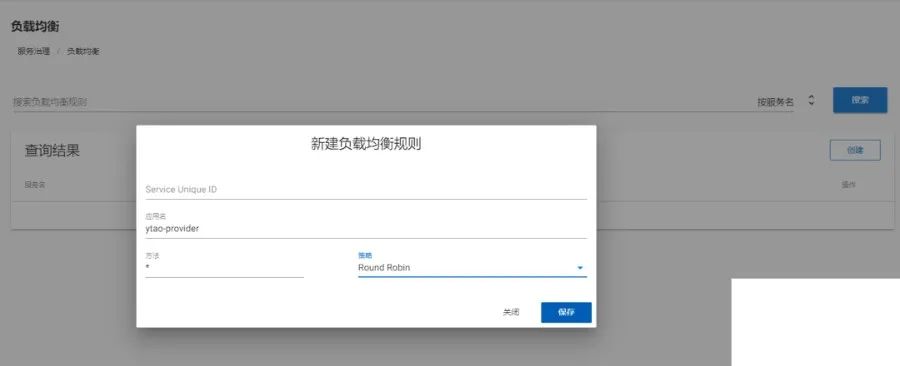Click the 查询结果 heading
900x366 pixels.
52,151
